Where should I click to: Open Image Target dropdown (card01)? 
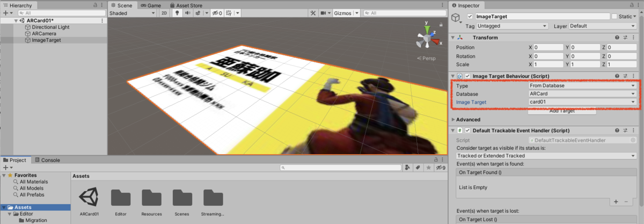pos(582,102)
